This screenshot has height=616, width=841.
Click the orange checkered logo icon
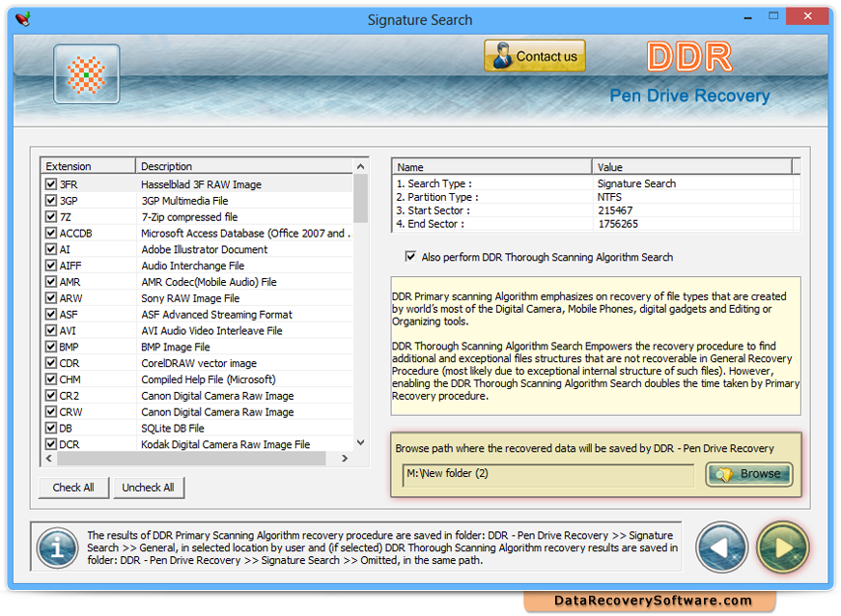[x=86, y=74]
